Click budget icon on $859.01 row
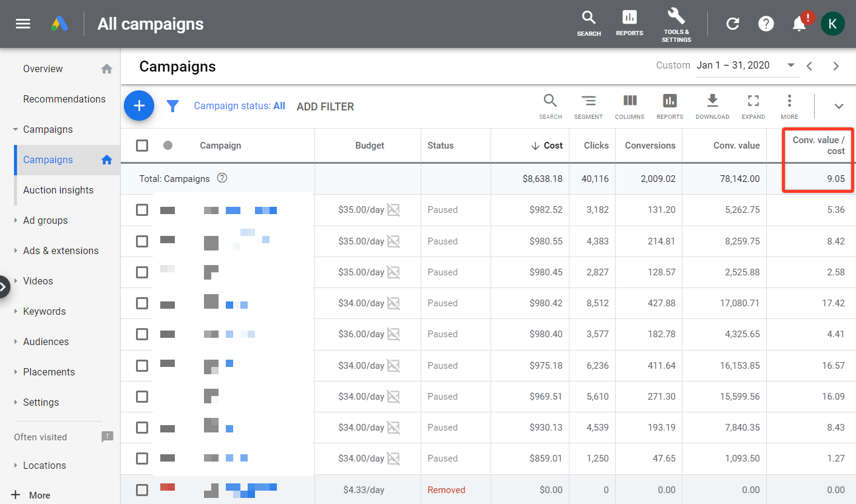 coord(393,459)
